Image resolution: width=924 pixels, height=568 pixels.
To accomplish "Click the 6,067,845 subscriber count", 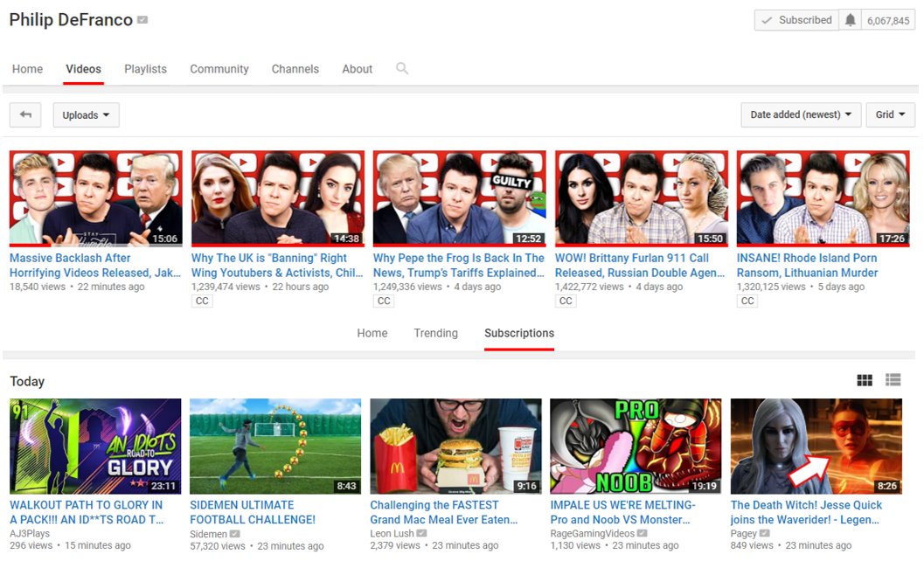I will (x=888, y=21).
